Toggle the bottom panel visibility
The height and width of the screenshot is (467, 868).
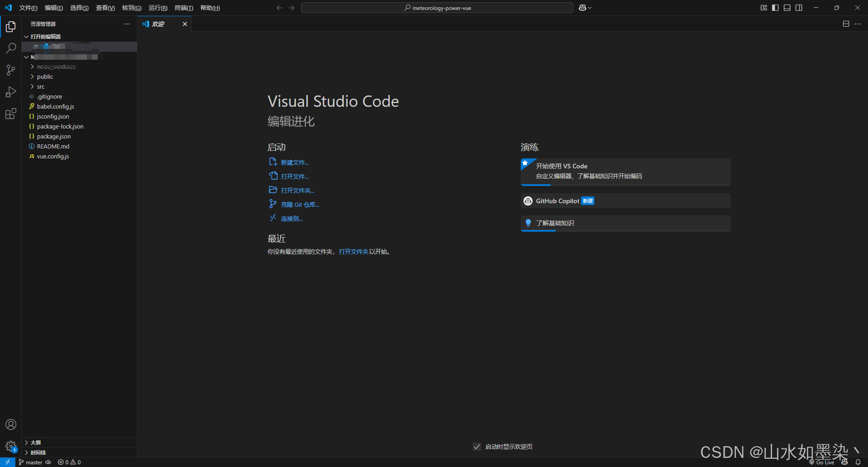coord(787,8)
